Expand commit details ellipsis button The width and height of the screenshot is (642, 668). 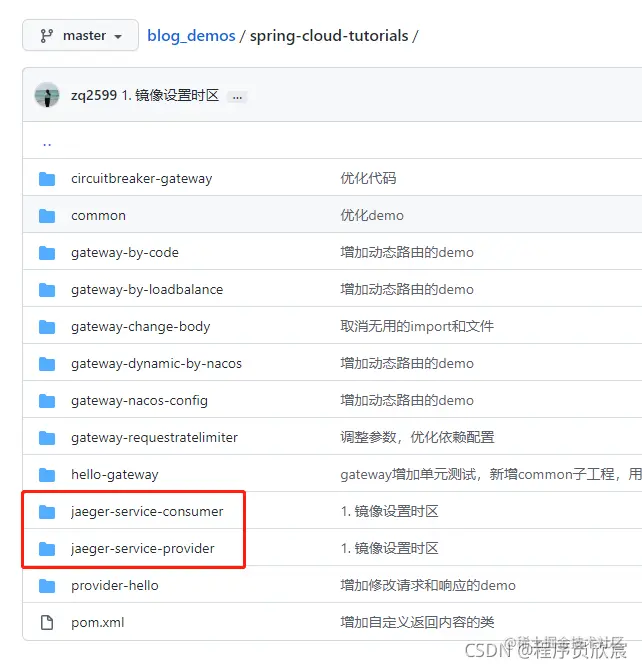pos(237,97)
